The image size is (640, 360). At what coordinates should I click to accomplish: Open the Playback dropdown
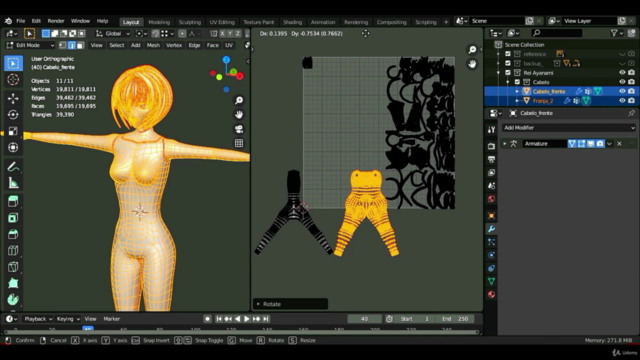click(38, 319)
